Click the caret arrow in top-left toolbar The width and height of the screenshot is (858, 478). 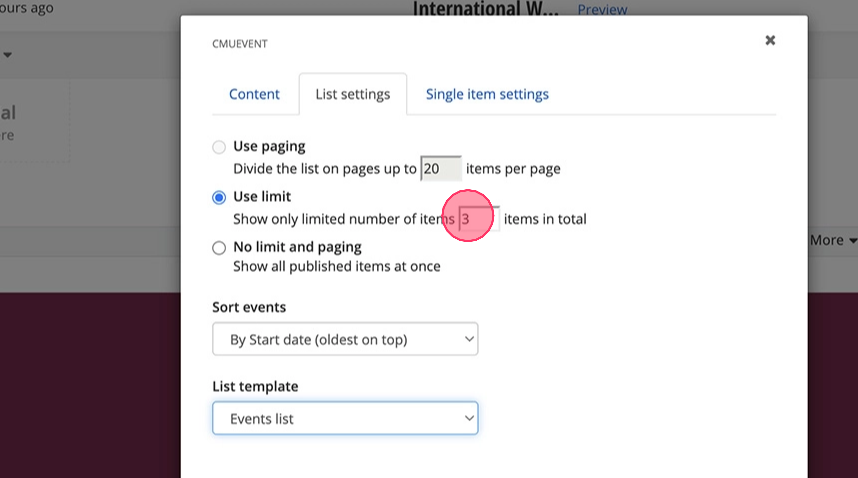click(x=7, y=55)
